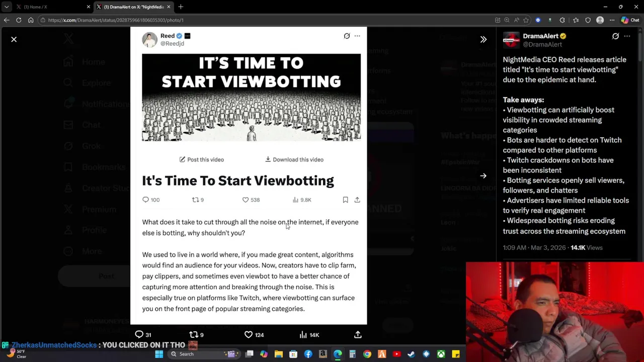Bookmark the article image

(345, 200)
